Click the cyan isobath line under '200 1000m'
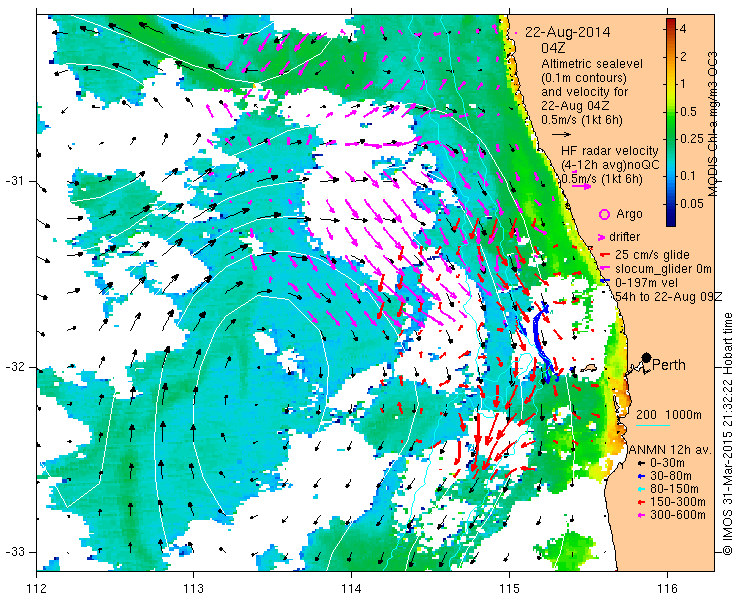740x600 pixels. tap(653, 425)
